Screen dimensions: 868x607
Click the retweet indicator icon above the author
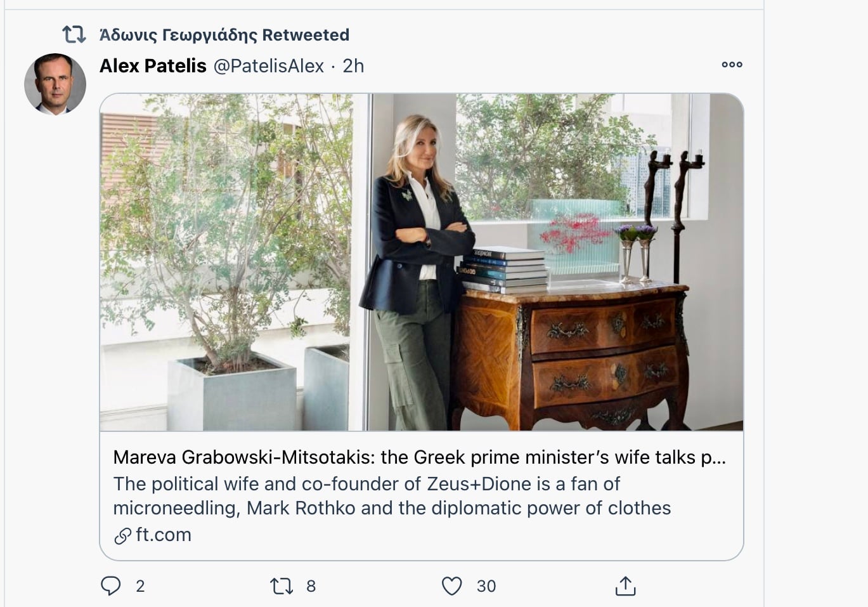pos(74,34)
